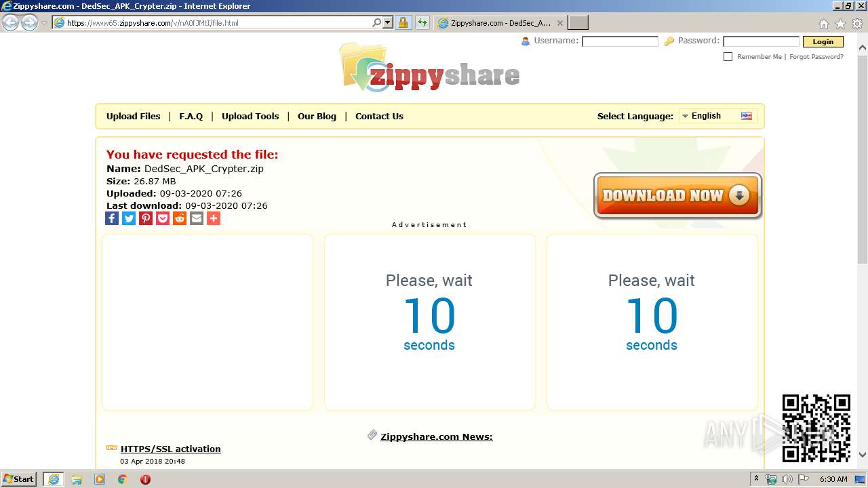Click the Zippyshare logo
Viewport: 868px width, 488px height.
(431, 68)
